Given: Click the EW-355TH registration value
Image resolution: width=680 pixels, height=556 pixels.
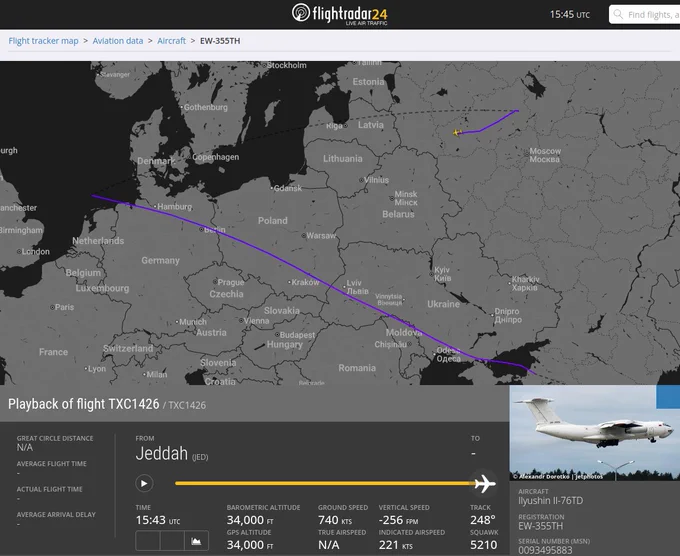Looking at the screenshot, I should click(x=540, y=526).
